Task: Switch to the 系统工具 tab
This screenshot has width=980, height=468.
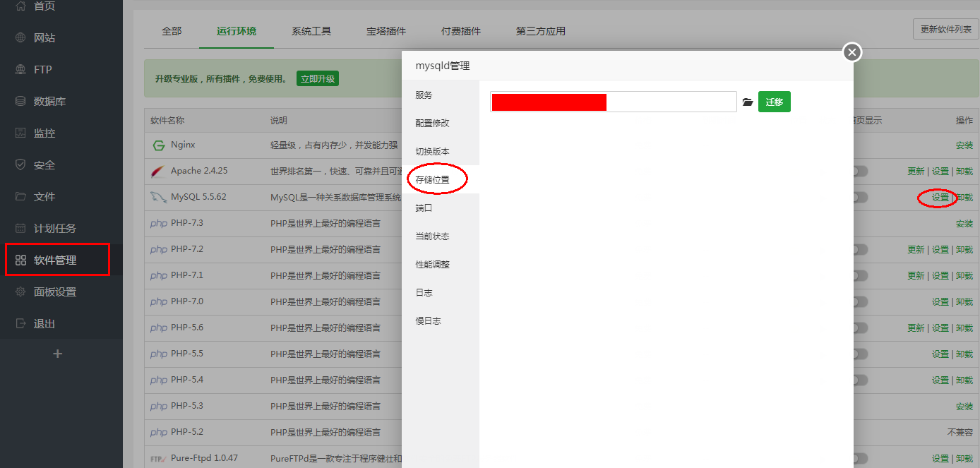Action: 311,31
